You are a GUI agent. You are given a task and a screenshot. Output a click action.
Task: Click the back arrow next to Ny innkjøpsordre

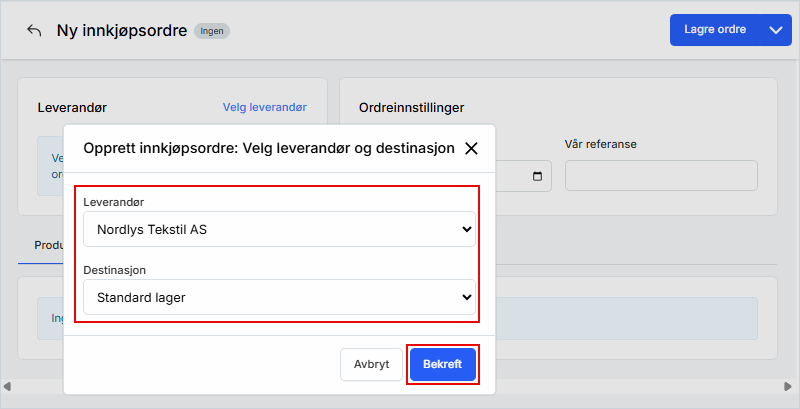click(34, 30)
